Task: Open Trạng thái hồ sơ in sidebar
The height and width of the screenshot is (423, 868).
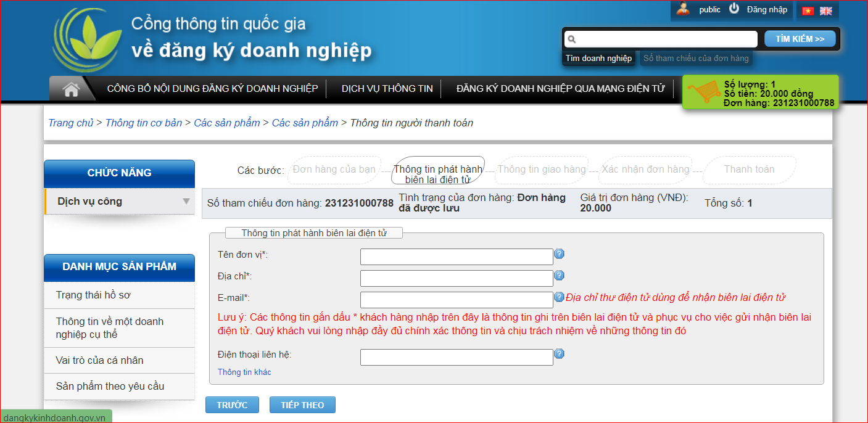Action: click(93, 295)
